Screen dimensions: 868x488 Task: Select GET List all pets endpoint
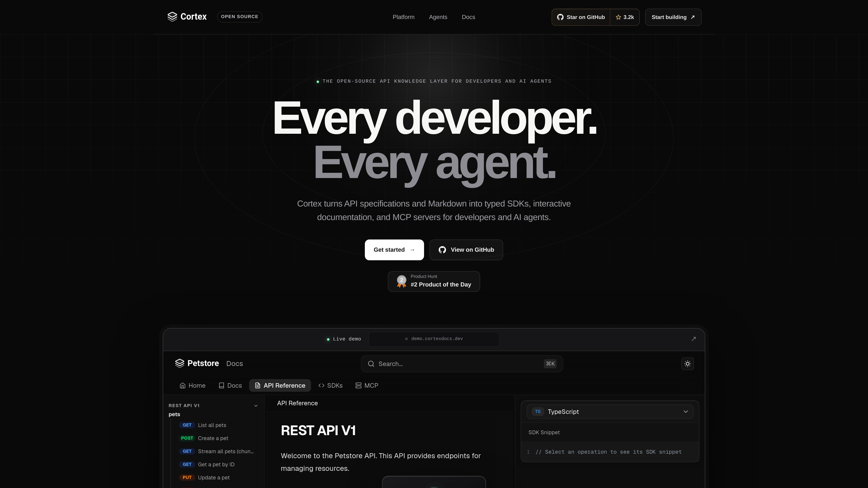(x=216, y=425)
